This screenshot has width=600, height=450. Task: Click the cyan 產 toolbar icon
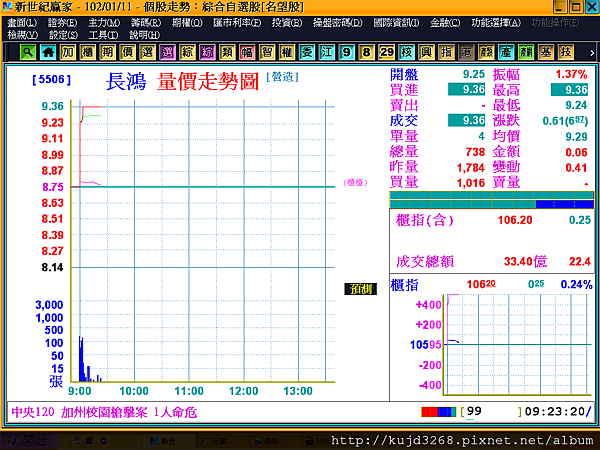506,52
